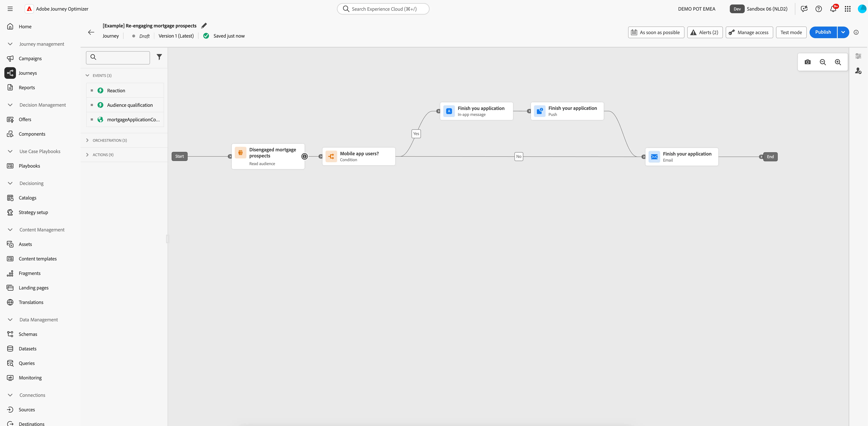Open the filter icon in the palette
This screenshot has width=868, height=426.
click(x=159, y=57)
